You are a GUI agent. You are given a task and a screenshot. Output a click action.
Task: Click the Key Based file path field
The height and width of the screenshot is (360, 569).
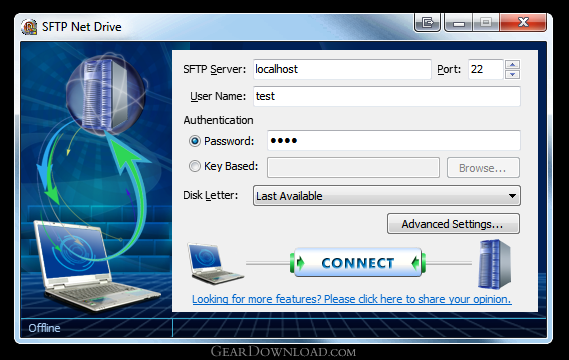pos(353,168)
